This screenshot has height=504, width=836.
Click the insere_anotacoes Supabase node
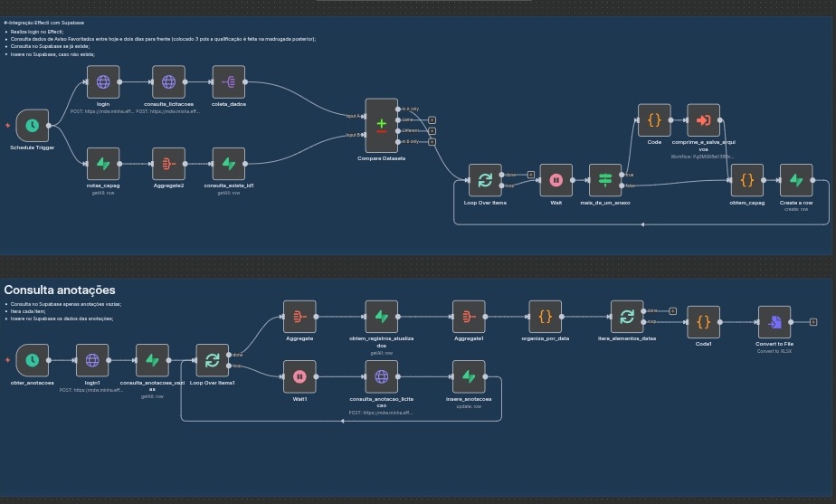469,376
